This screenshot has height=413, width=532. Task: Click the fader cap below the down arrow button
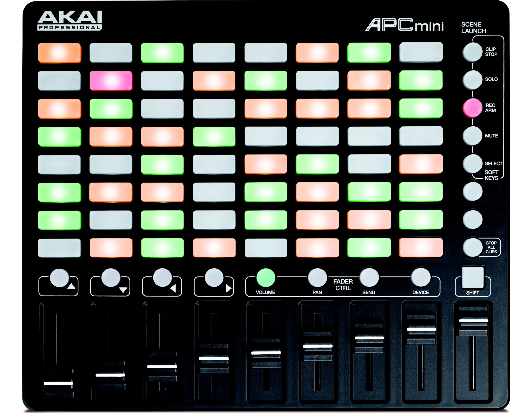[110, 375]
